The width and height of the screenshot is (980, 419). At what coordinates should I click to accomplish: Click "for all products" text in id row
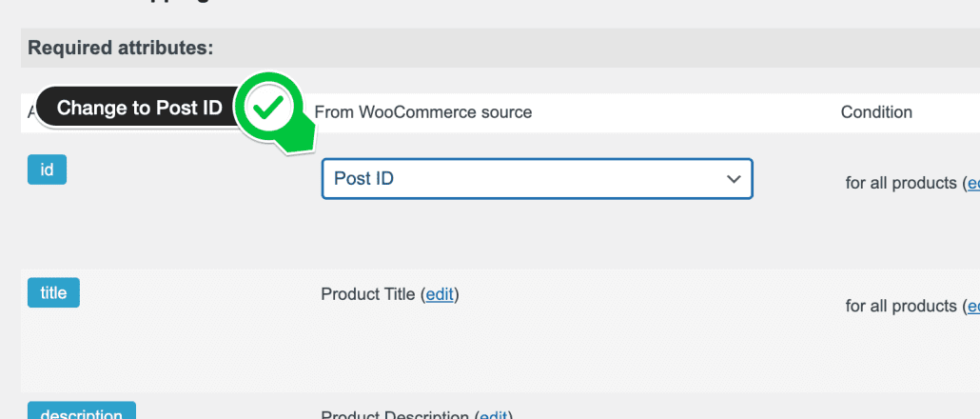click(x=901, y=183)
